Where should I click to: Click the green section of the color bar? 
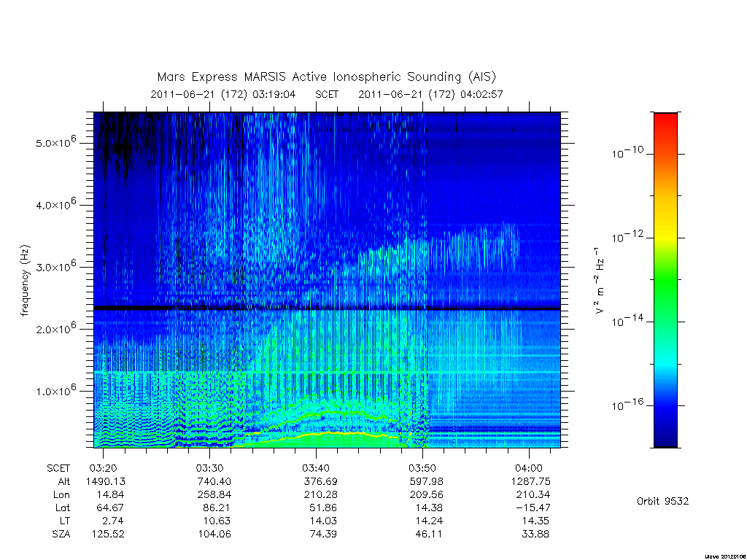(x=665, y=281)
